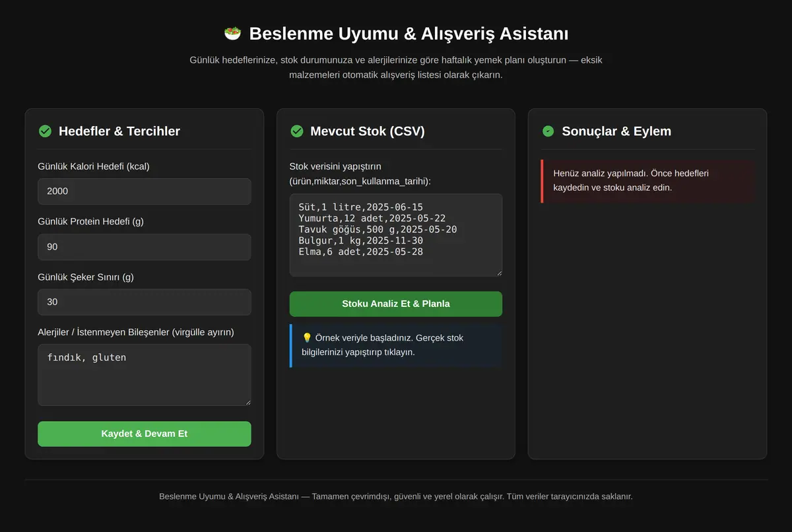Click the Günlük Şeker Sınırı (g) label
The width and height of the screenshot is (792, 532).
[x=86, y=277]
